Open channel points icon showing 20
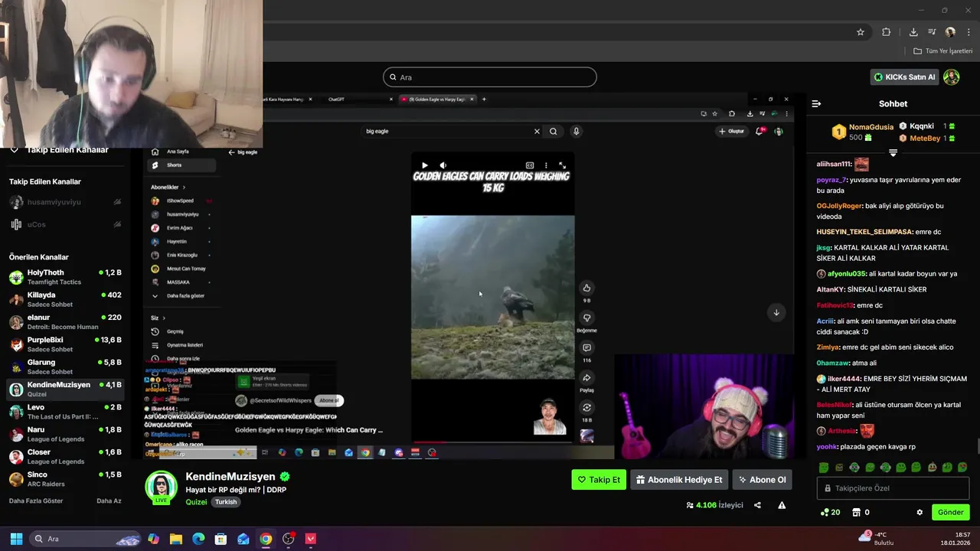Image resolution: width=980 pixels, height=551 pixels. [830, 512]
